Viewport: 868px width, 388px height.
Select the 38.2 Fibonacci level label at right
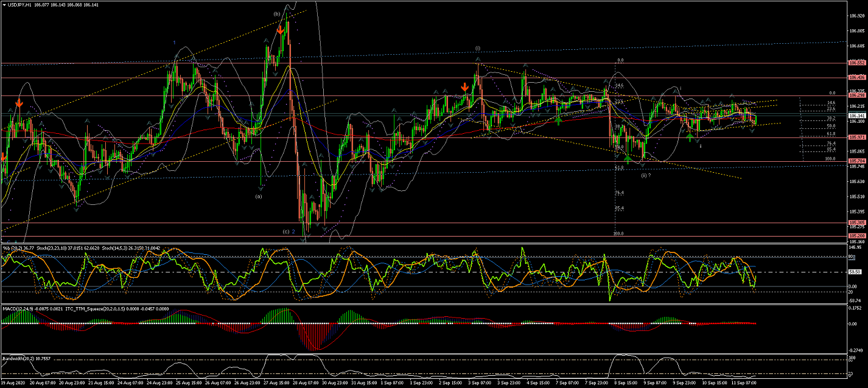[830, 118]
